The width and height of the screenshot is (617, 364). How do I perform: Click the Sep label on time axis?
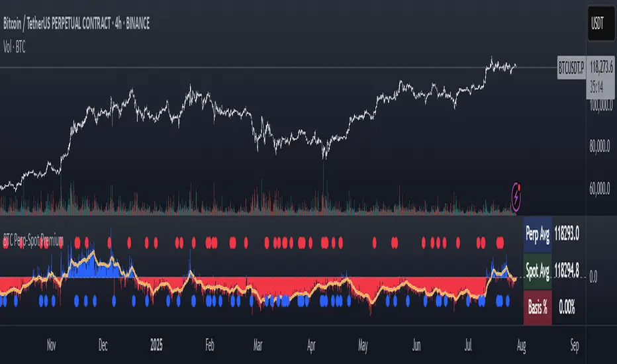[x=575, y=345]
